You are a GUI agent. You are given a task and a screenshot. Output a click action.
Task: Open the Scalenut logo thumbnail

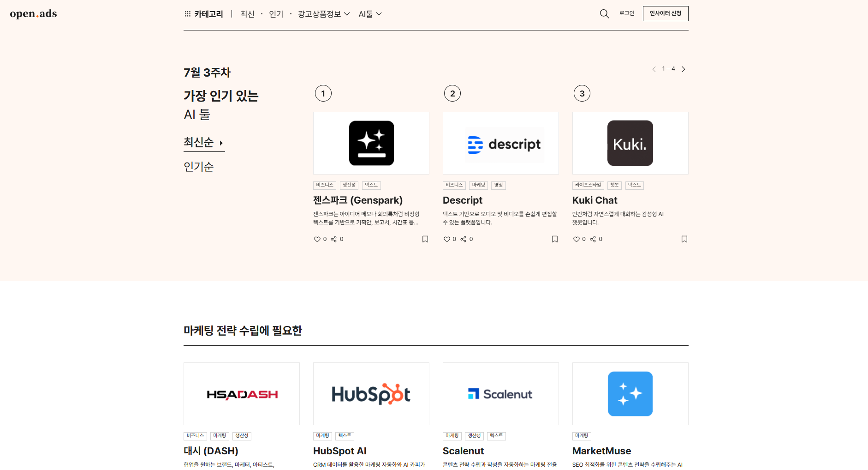(501, 394)
